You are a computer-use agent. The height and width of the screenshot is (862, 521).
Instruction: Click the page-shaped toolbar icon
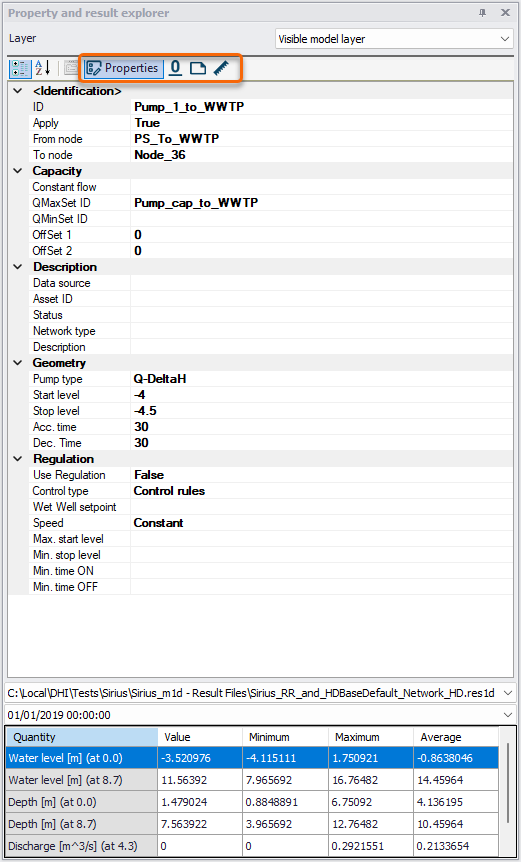[197, 68]
